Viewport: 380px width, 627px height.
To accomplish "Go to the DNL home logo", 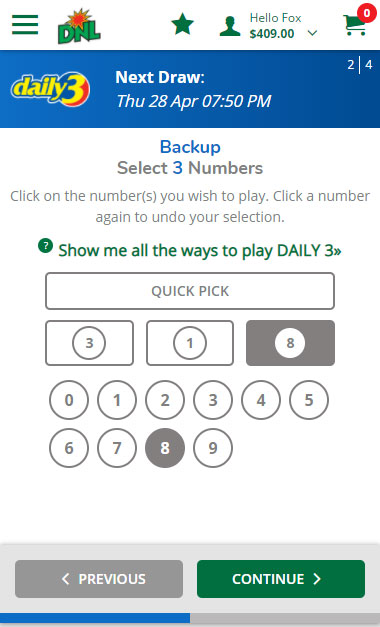I will click(79, 26).
